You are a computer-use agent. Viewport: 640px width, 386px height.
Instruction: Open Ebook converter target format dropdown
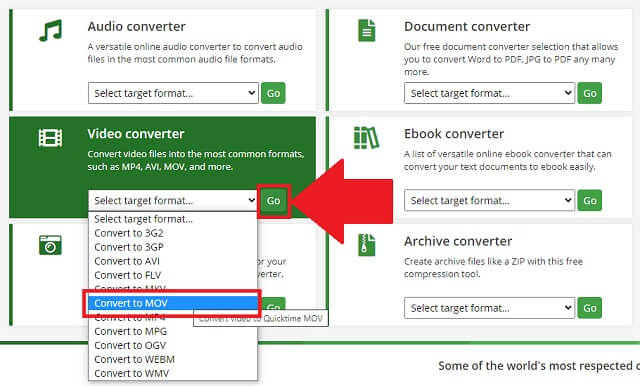[489, 200]
